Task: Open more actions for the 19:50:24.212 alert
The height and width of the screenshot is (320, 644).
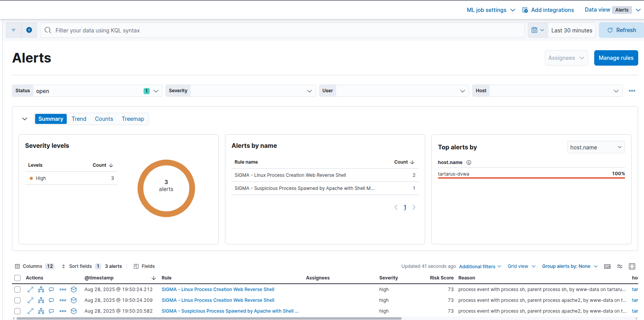Action: pos(63,290)
